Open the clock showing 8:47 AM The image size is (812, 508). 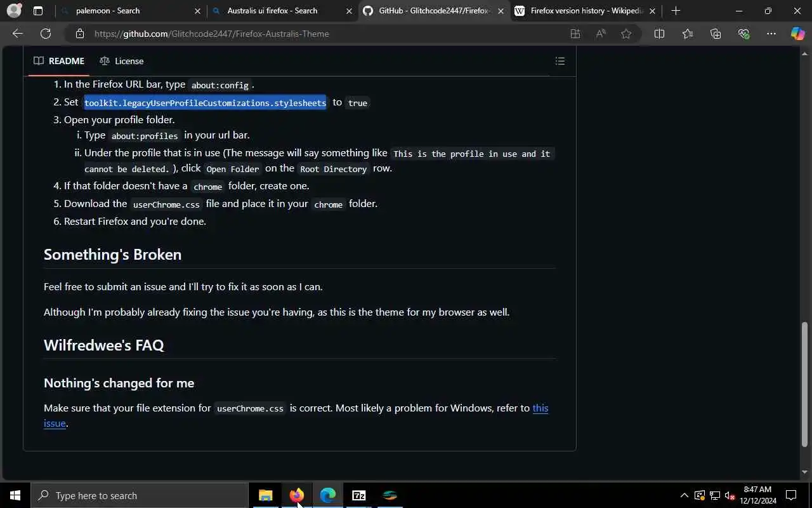[758, 495]
